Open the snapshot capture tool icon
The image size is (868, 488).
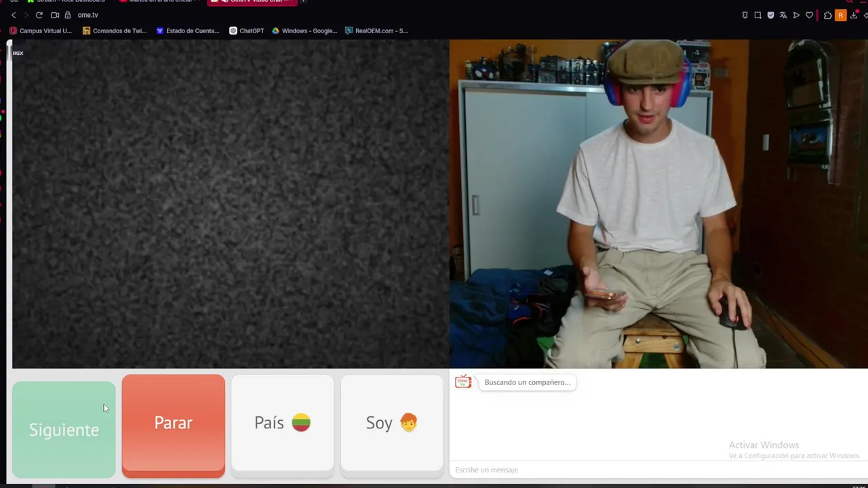tap(758, 15)
